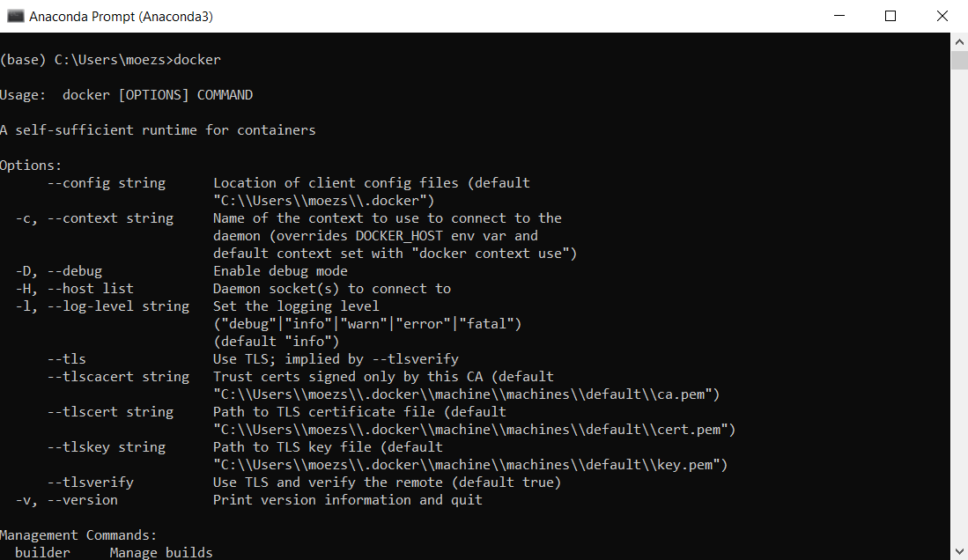Click the "docker [OPTIONS] COMMAND" usage text
The height and width of the screenshot is (560, 968).
coord(158,95)
